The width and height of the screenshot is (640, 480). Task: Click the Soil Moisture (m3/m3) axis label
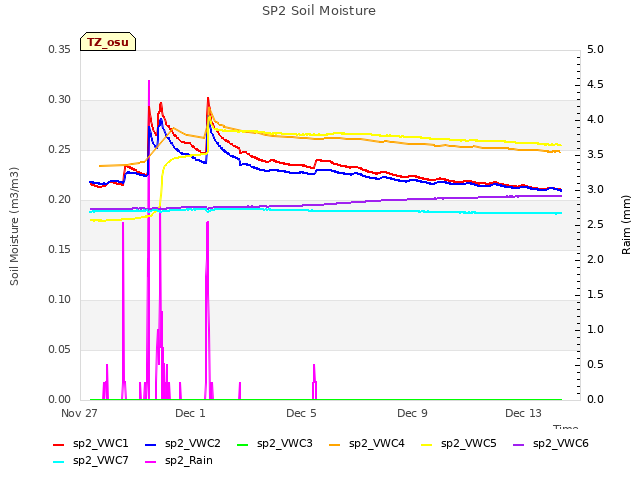click(x=14, y=226)
